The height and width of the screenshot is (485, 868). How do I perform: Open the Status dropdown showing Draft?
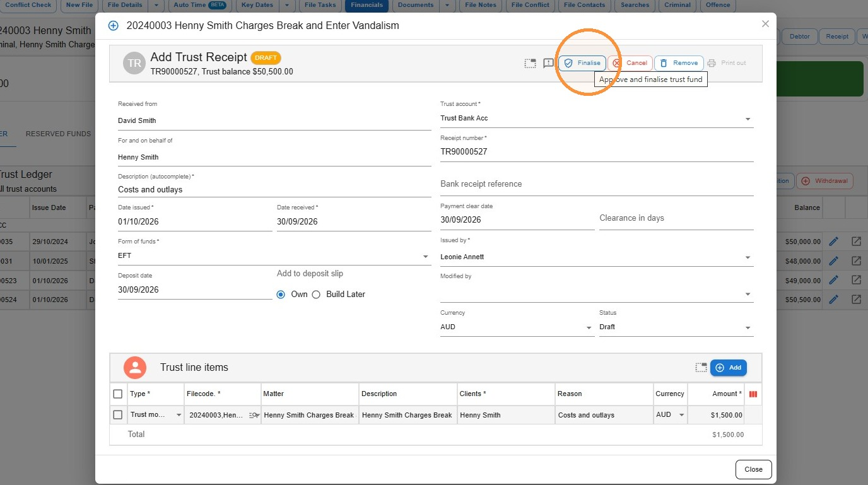coord(748,328)
